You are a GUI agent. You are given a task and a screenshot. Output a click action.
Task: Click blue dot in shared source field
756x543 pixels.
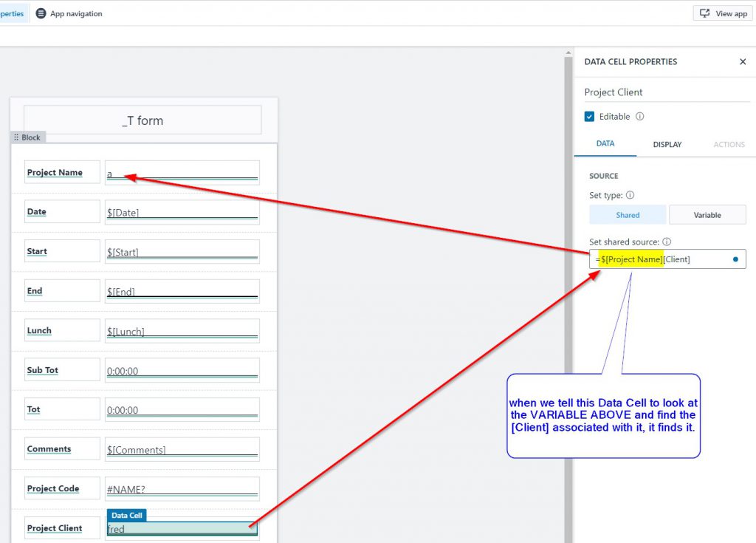coord(735,259)
